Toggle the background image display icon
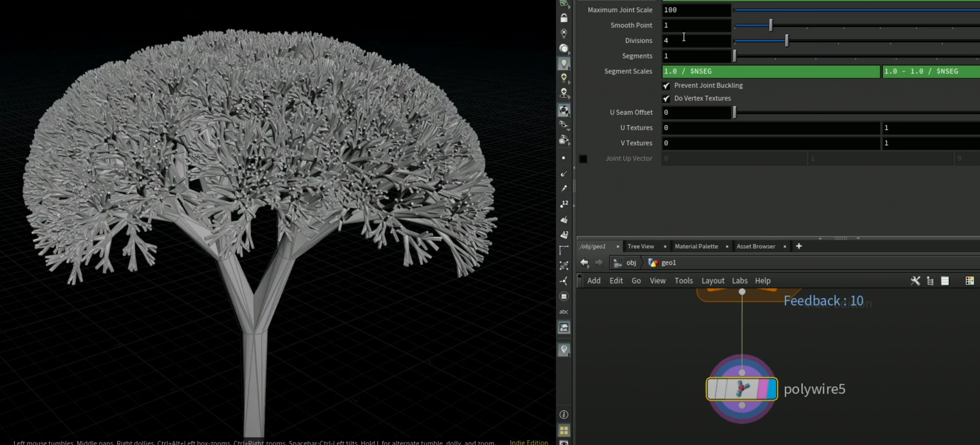This screenshot has width=980, height=445. click(x=564, y=327)
